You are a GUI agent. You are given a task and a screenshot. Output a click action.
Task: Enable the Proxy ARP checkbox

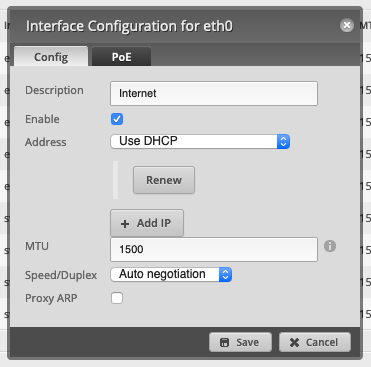117,298
